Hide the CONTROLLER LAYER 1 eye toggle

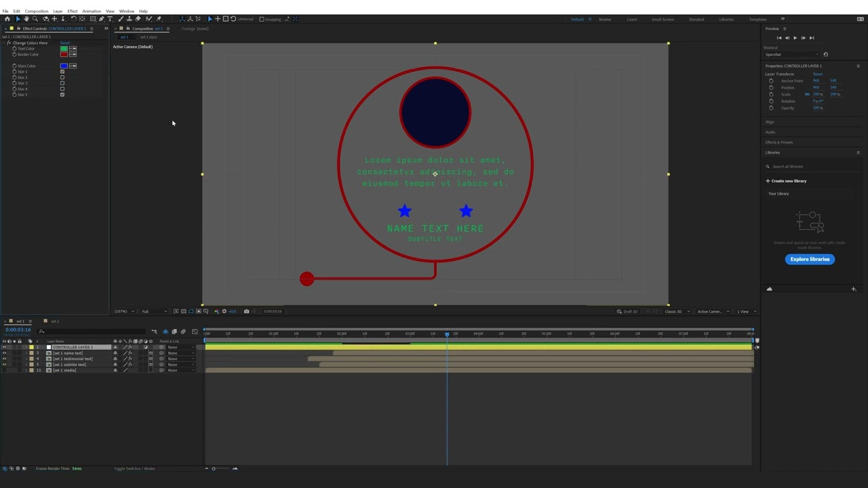click(4, 347)
